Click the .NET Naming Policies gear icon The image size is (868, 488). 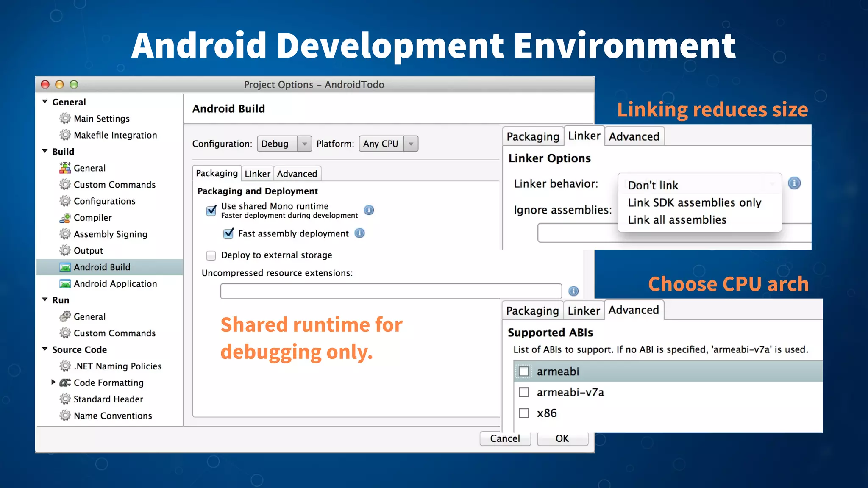click(65, 366)
